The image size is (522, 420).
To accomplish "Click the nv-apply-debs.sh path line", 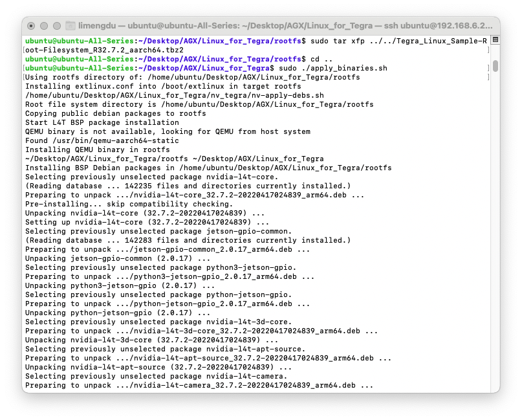I will click(175, 95).
